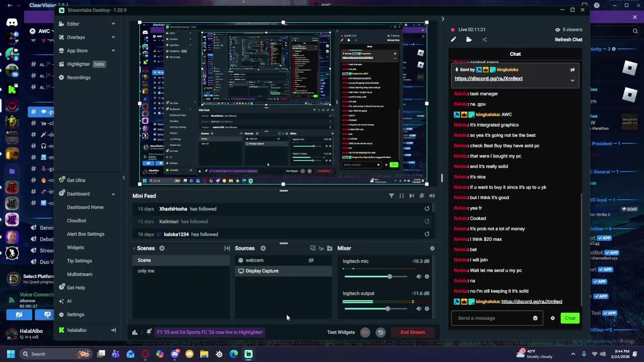Click Refresh Chat

tap(569, 40)
